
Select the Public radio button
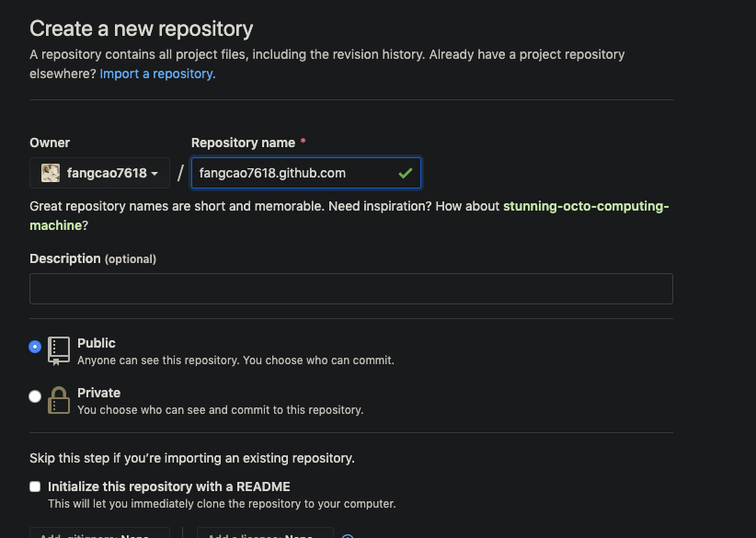[35, 347]
